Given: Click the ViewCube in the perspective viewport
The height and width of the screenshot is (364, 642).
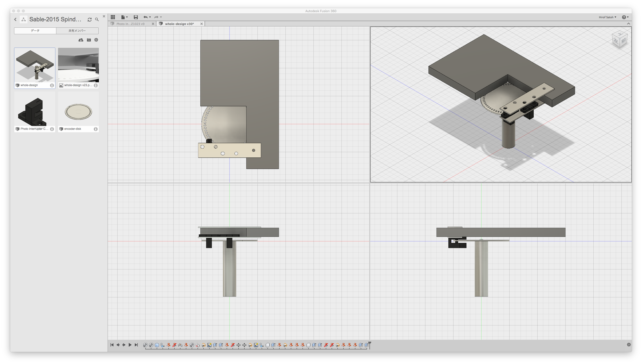Looking at the screenshot, I should pyautogui.click(x=620, y=40).
